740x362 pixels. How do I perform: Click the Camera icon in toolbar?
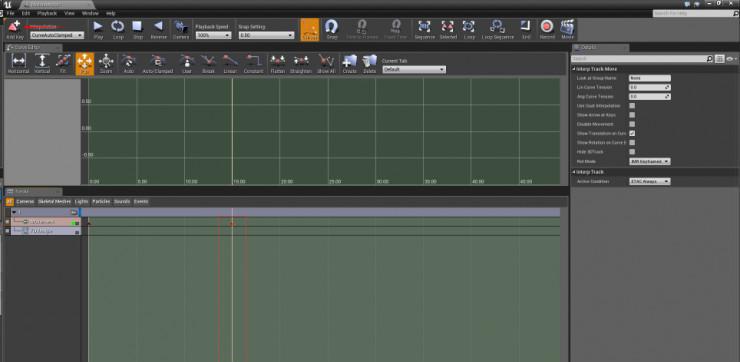tap(180, 26)
